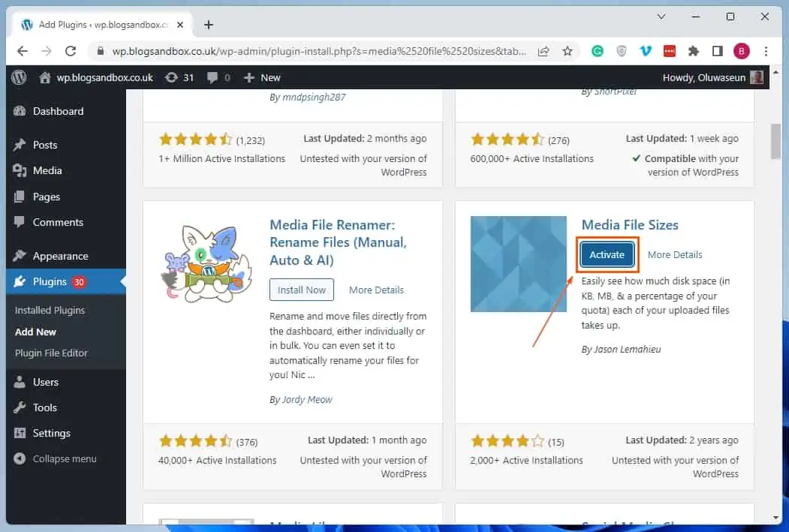This screenshot has width=789, height=532.
Task: Open the grey shield extension icon
Action: coord(622,51)
